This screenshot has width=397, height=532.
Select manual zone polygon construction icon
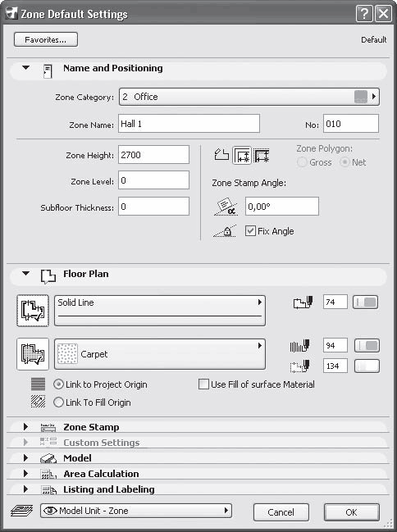221,155
